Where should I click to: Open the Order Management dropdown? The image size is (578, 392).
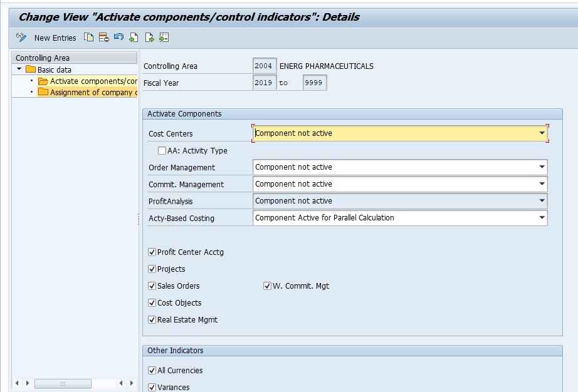point(542,167)
